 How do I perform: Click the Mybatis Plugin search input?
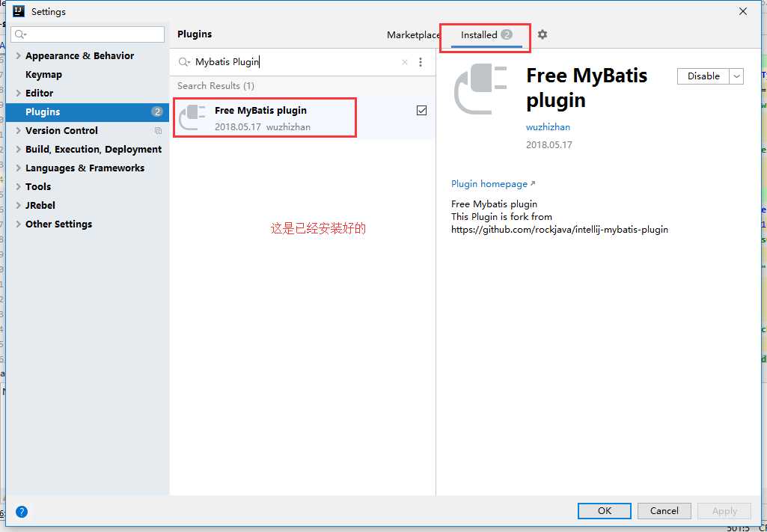click(x=293, y=62)
